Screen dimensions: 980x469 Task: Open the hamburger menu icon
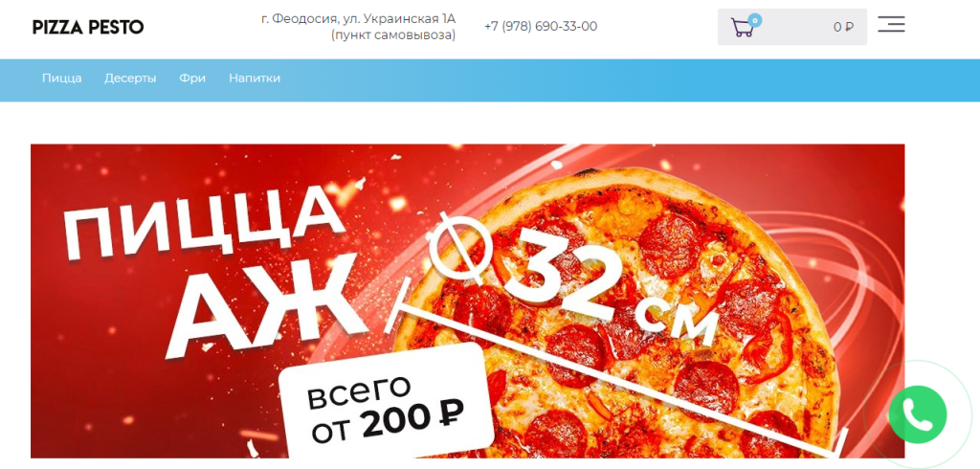[891, 24]
